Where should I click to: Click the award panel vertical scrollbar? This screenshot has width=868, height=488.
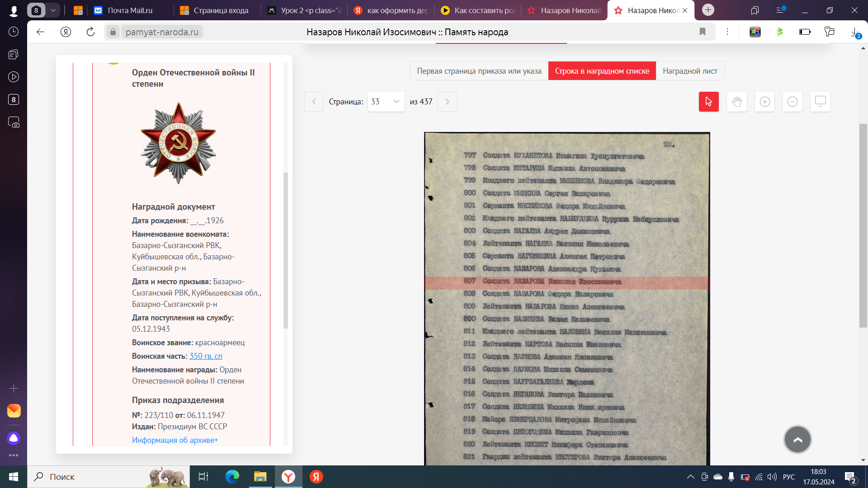285,250
